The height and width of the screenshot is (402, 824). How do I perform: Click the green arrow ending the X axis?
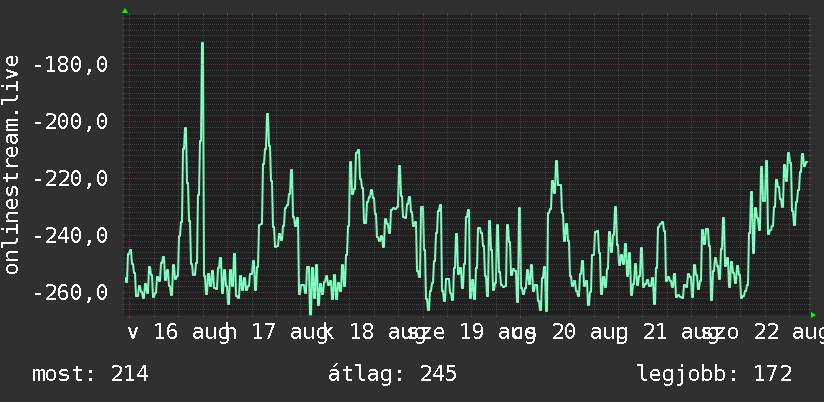coord(813,315)
